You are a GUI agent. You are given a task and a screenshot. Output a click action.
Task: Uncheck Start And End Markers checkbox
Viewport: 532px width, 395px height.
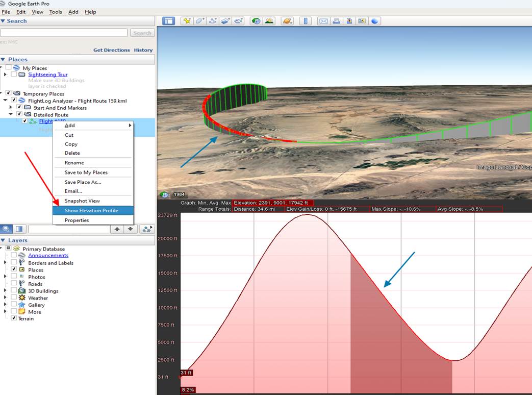[x=19, y=107]
